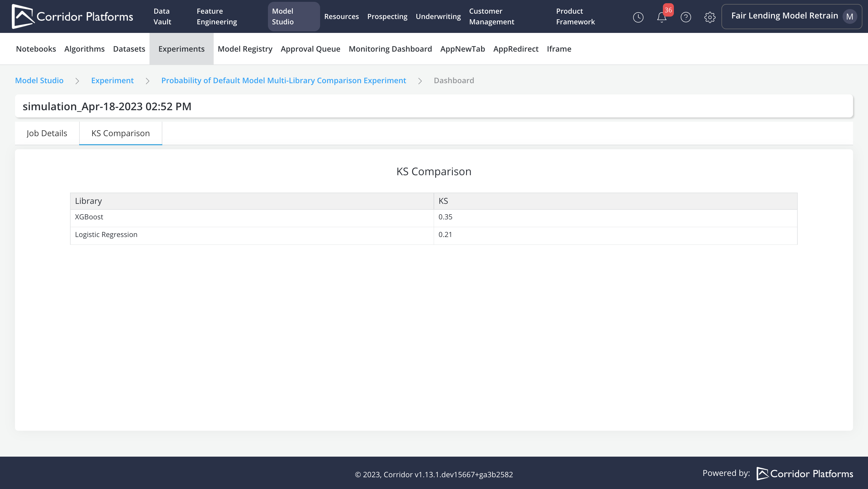This screenshot has width=868, height=489.
Task: Go to the Model Registry tab
Action: 245,49
